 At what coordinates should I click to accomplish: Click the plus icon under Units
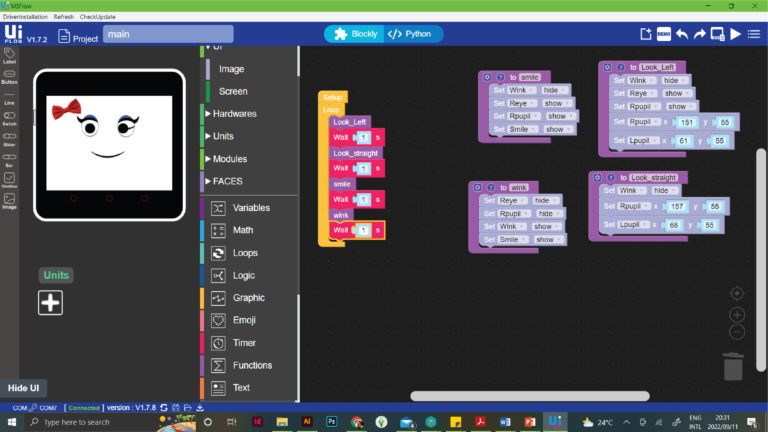coord(50,303)
